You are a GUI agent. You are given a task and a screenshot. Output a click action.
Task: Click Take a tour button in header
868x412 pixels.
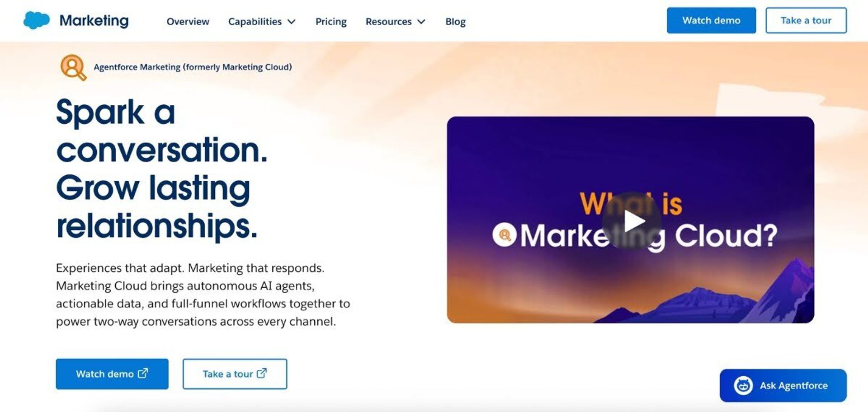806,20
